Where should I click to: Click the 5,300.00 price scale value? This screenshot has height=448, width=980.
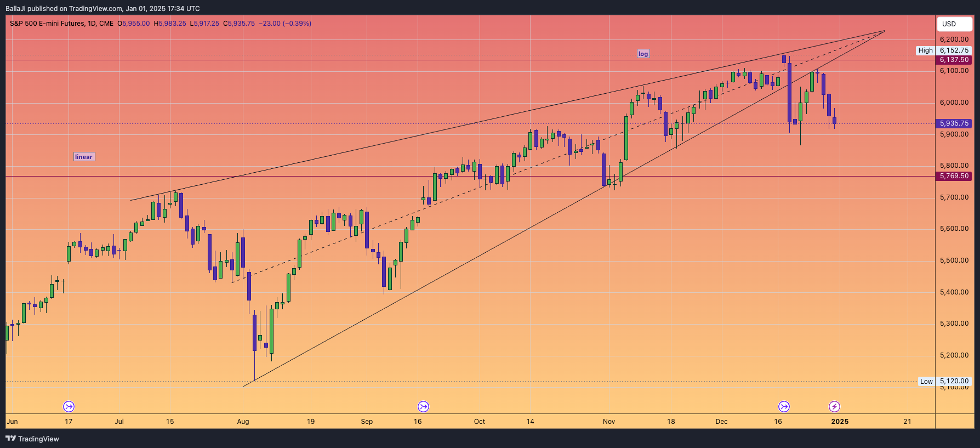point(954,324)
